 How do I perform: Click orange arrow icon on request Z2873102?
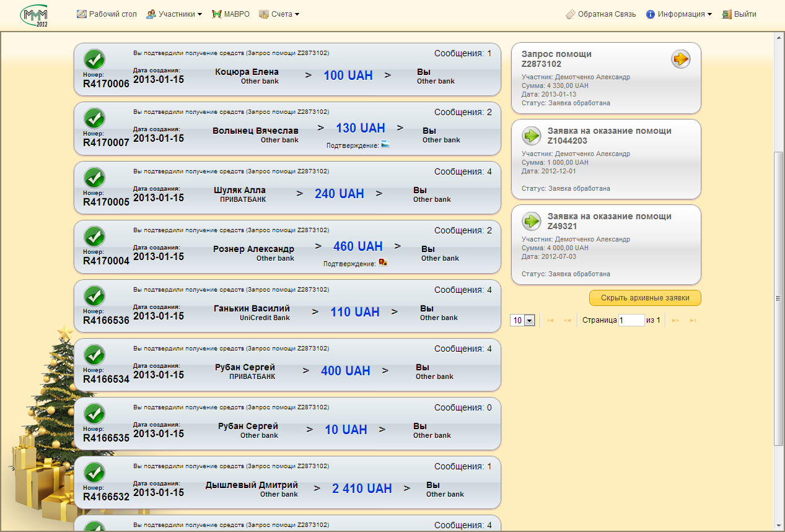681,59
